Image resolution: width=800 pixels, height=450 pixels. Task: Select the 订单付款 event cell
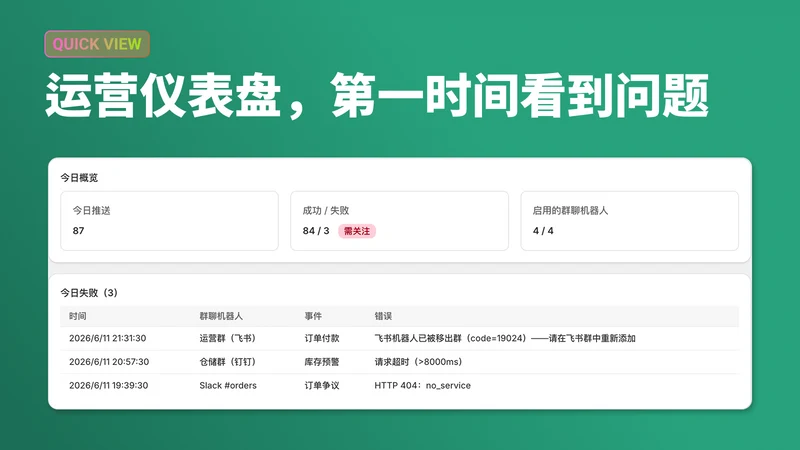pos(322,338)
